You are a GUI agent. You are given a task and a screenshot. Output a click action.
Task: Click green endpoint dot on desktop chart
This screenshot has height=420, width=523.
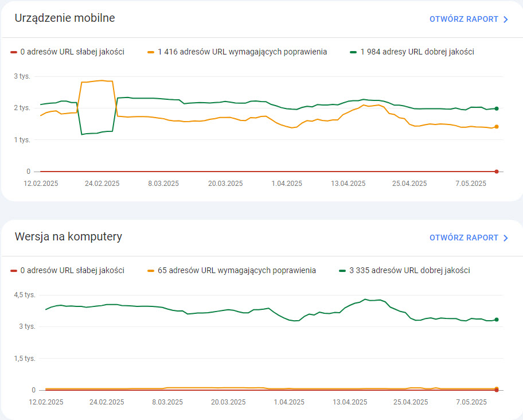click(x=497, y=320)
